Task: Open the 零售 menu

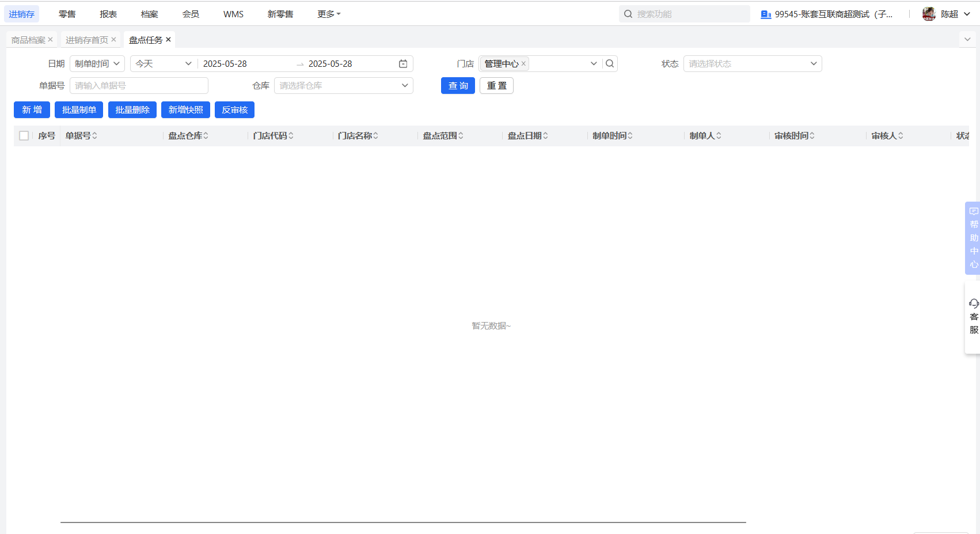Action: (67, 14)
